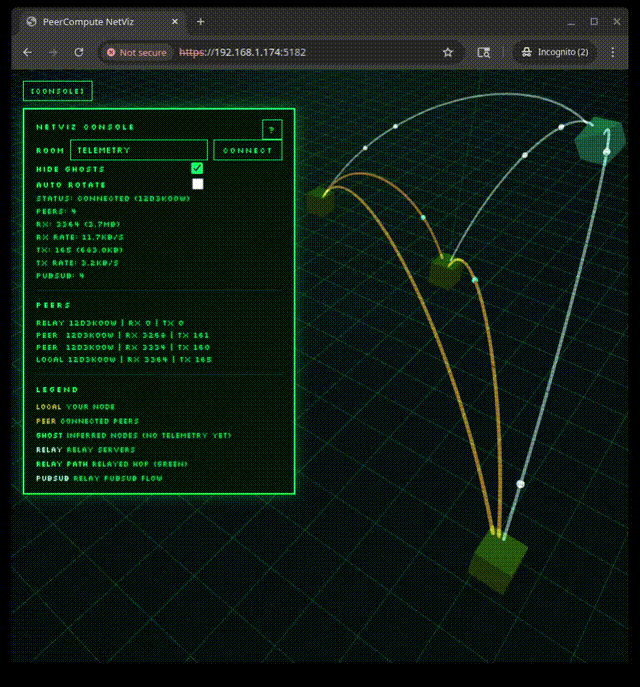The image size is (640, 687).
Task: Click the cube node joined by both orange and white arcs
Action: click(x=445, y=272)
